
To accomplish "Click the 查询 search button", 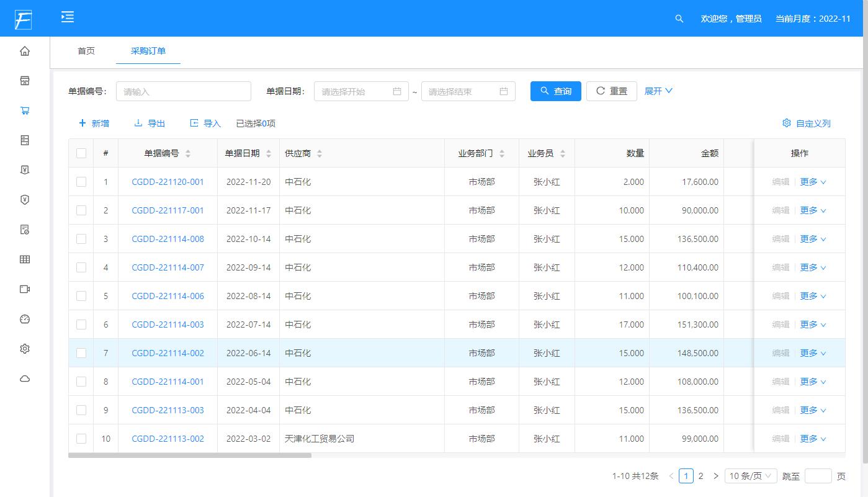I will (555, 91).
